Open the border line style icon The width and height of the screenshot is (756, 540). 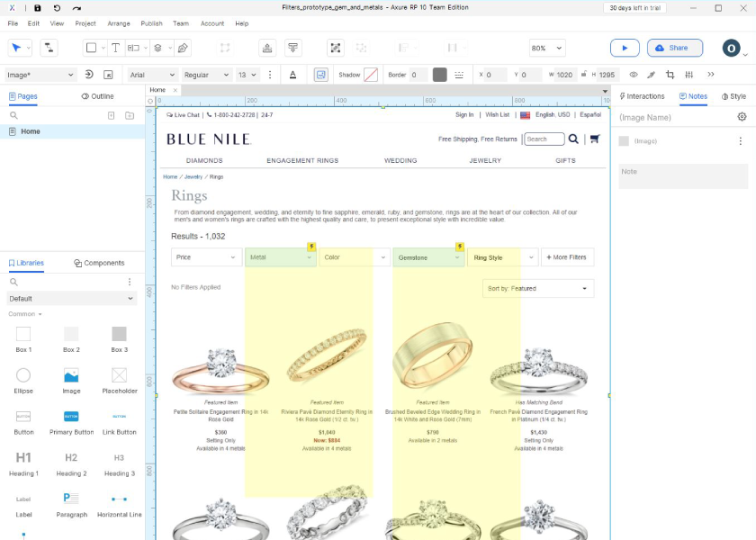pyautogui.click(x=459, y=75)
